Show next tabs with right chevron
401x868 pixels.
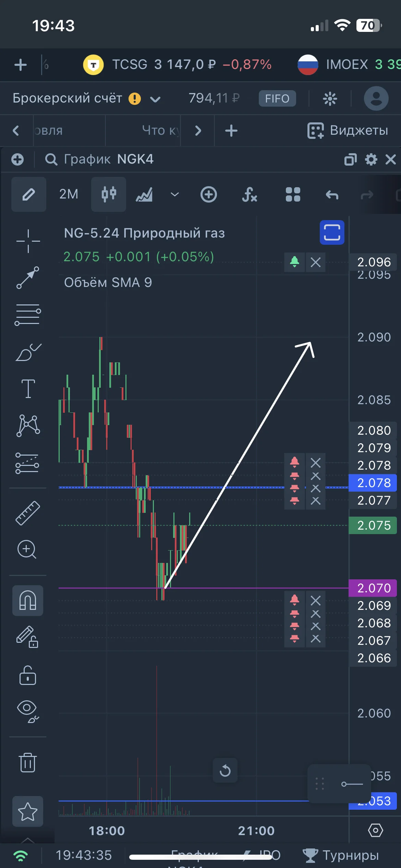198,131
